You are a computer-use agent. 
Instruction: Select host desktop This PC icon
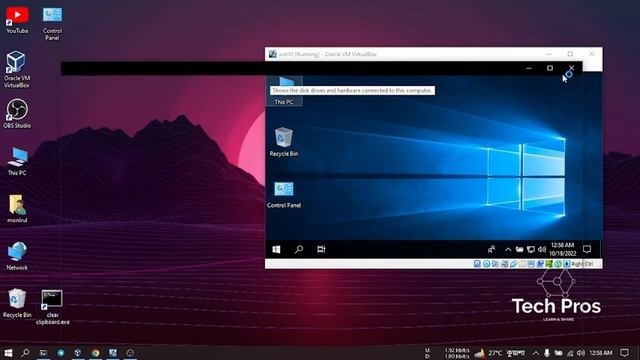[17, 161]
